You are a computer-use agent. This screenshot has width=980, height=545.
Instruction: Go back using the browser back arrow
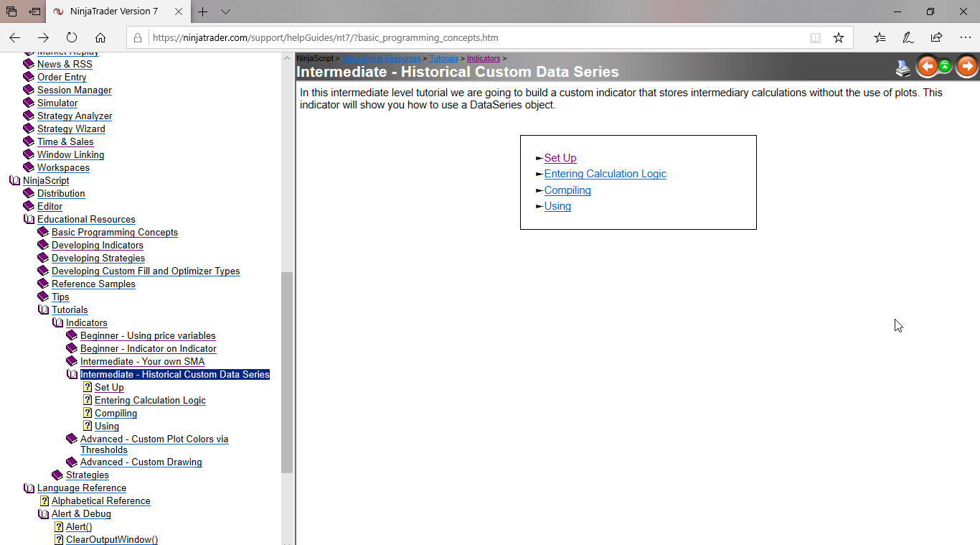point(15,37)
